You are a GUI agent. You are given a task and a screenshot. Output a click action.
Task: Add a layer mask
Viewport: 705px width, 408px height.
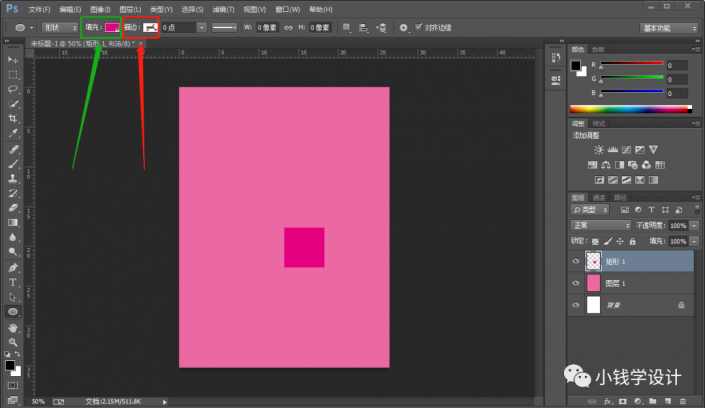click(623, 401)
